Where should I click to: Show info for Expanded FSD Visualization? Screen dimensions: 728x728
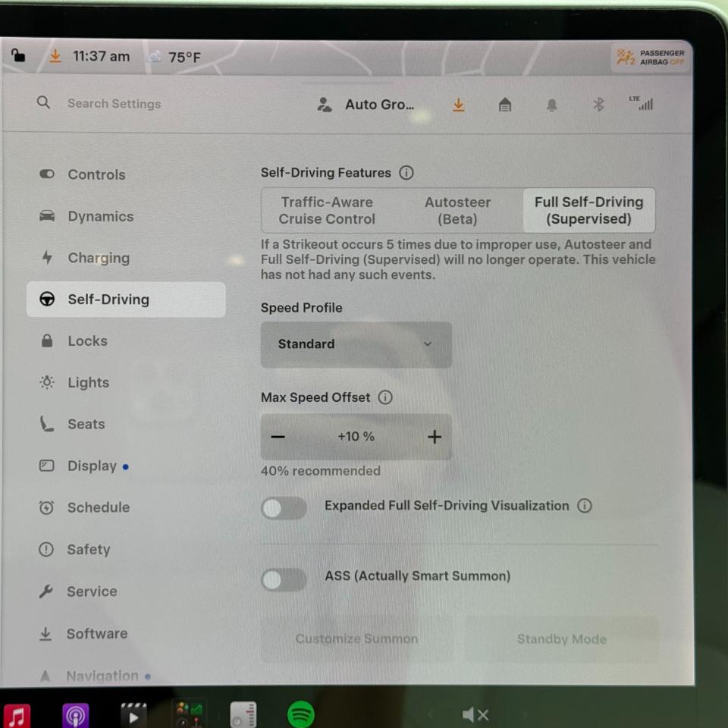pyautogui.click(x=585, y=506)
